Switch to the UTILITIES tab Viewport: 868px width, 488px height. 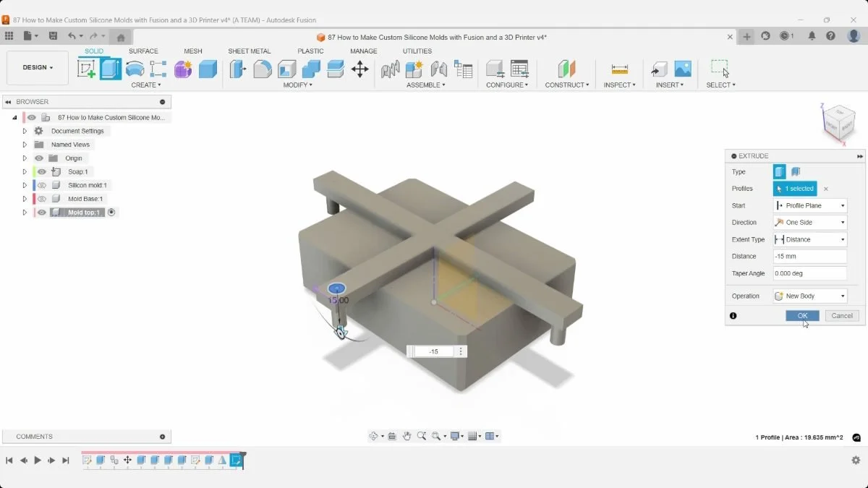(417, 51)
